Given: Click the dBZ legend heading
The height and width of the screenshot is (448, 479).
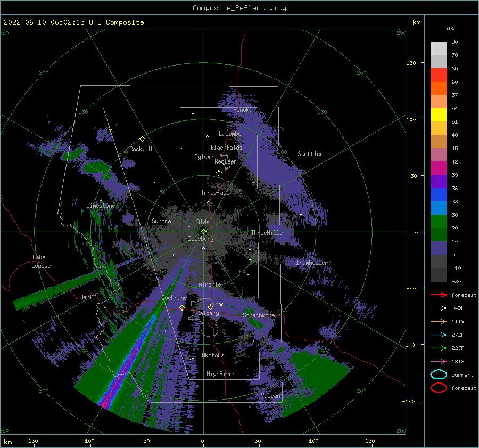Looking at the screenshot, I should tap(451, 28).
